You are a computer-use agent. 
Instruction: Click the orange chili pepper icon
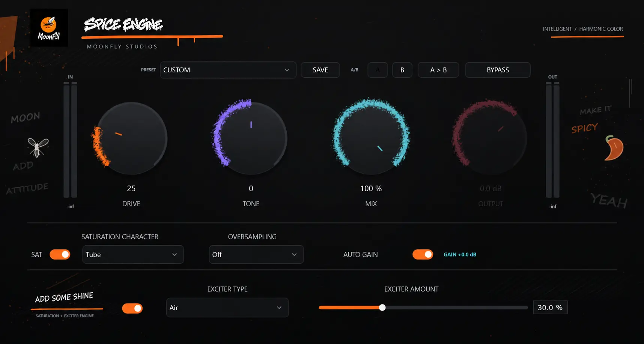coord(614,148)
